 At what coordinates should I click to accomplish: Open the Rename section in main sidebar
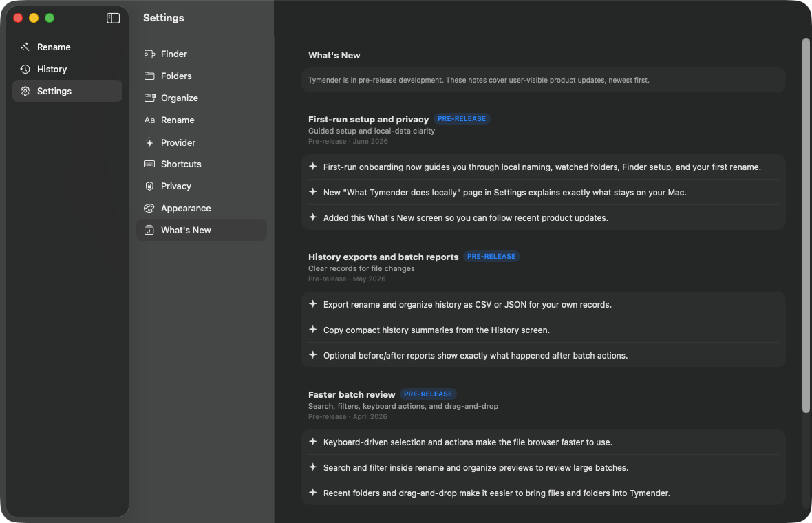(67, 47)
